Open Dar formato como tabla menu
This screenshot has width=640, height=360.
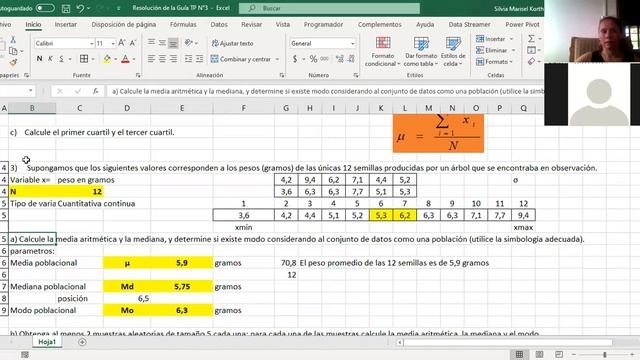tap(421, 51)
